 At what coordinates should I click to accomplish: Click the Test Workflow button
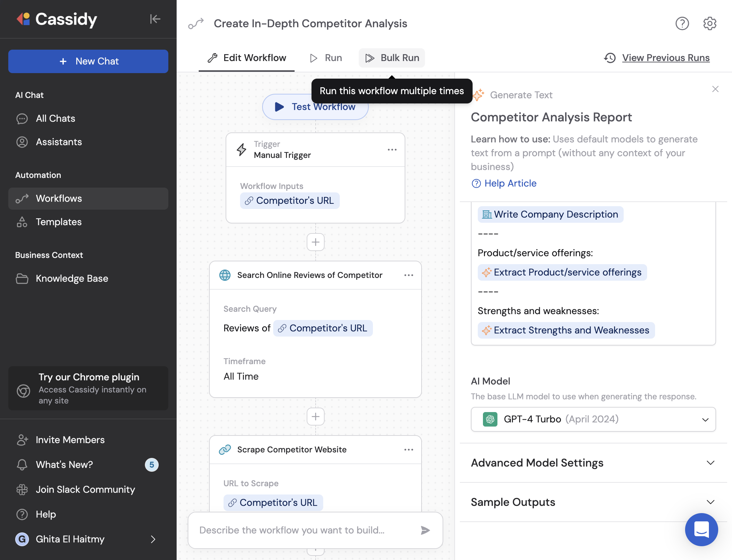pyautogui.click(x=315, y=107)
